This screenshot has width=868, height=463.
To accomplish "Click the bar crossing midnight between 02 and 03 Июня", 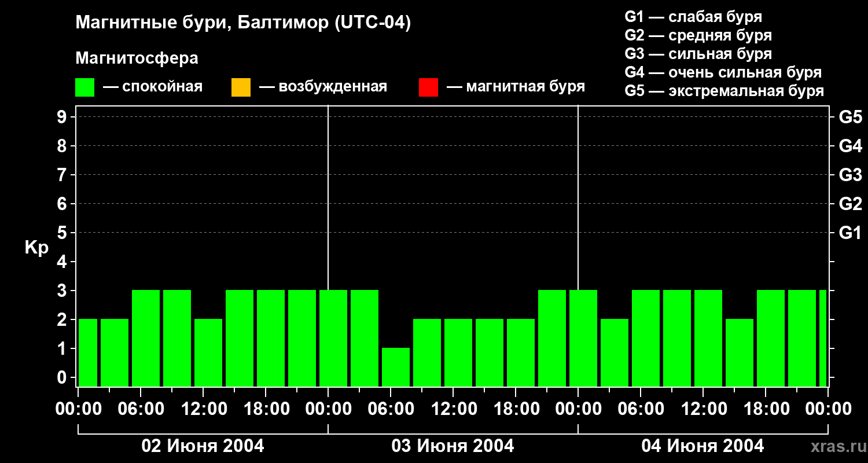I will tap(333, 339).
